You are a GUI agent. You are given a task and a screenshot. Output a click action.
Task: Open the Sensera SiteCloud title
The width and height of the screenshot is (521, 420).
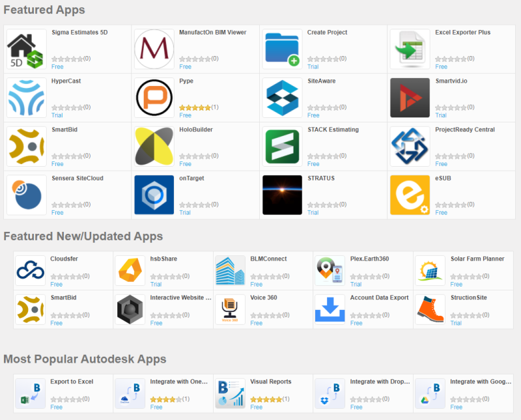click(x=77, y=178)
